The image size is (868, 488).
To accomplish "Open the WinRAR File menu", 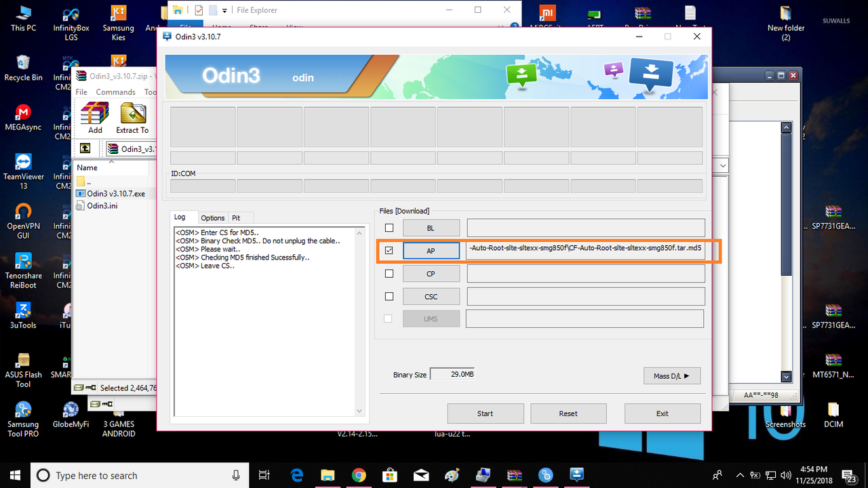I will tap(81, 92).
